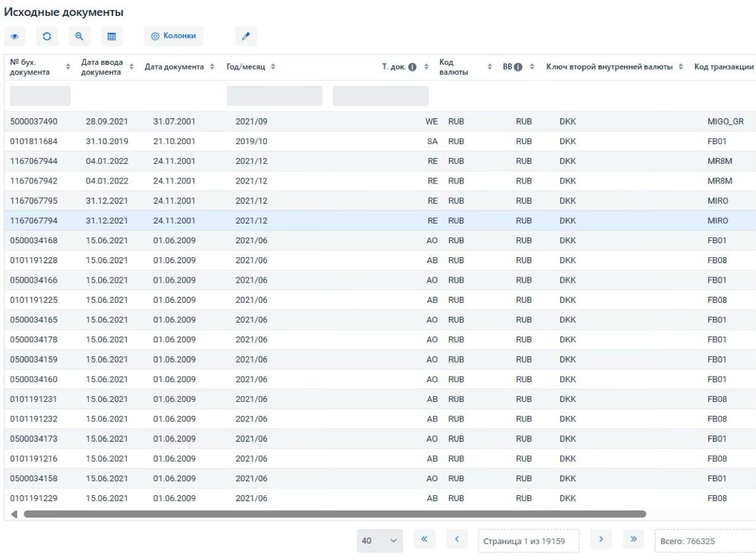Click info icon next to ВВ header

pyautogui.click(x=518, y=68)
